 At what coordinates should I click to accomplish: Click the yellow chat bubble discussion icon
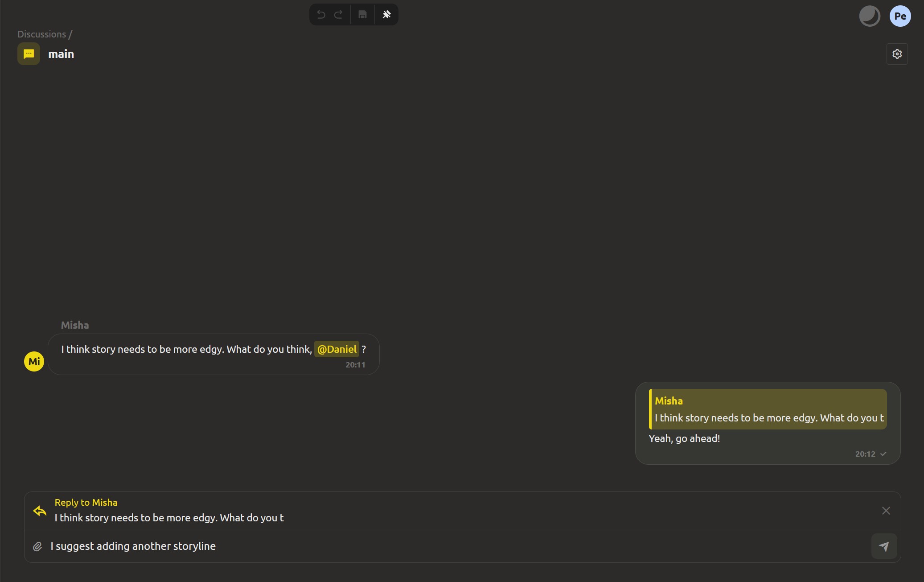tap(29, 54)
